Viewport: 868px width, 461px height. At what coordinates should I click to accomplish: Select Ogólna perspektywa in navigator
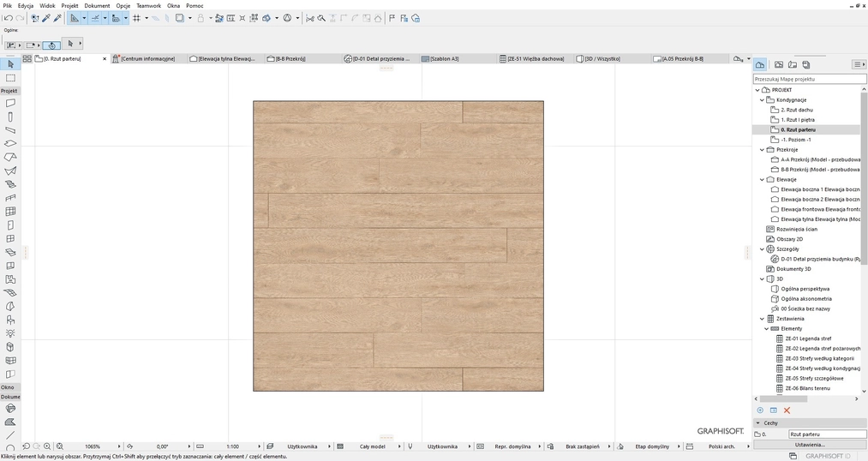click(x=805, y=289)
